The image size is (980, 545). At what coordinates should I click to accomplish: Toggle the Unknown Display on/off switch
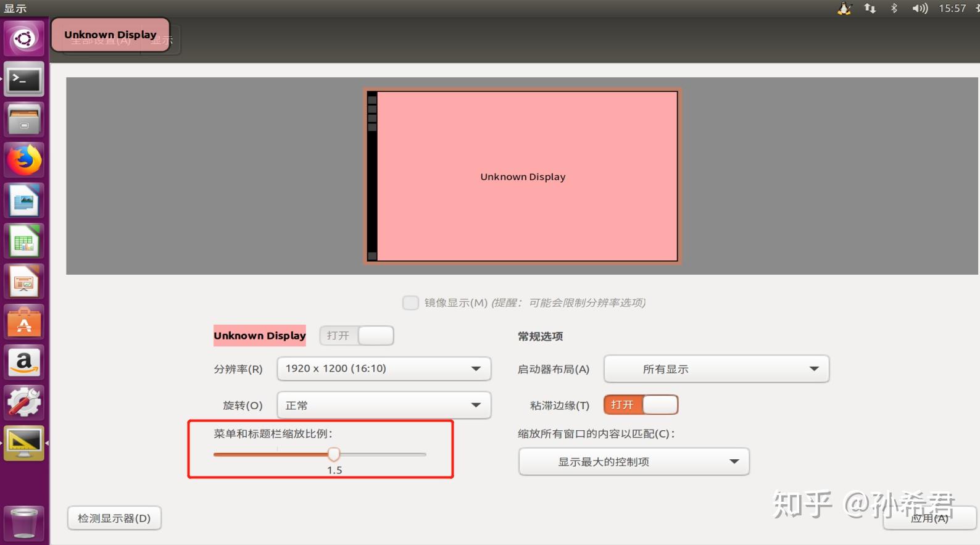[x=357, y=336]
